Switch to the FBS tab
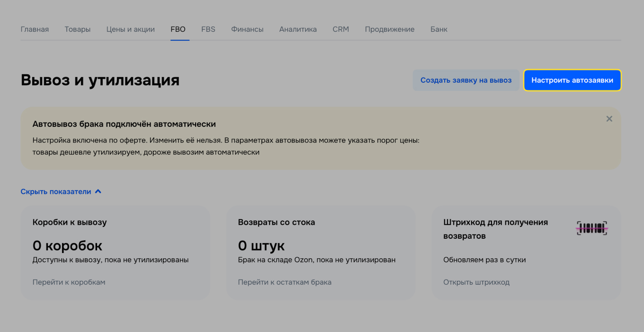This screenshot has width=644, height=332. pyautogui.click(x=208, y=29)
